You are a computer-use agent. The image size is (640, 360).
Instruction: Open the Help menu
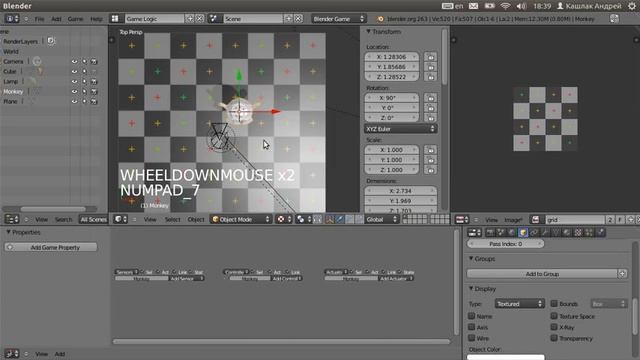[96, 19]
